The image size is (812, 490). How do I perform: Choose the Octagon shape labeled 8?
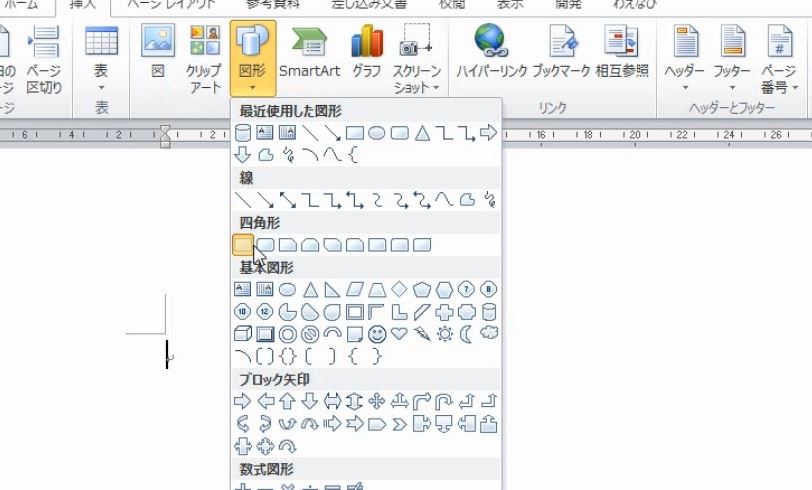[x=489, y=289]
